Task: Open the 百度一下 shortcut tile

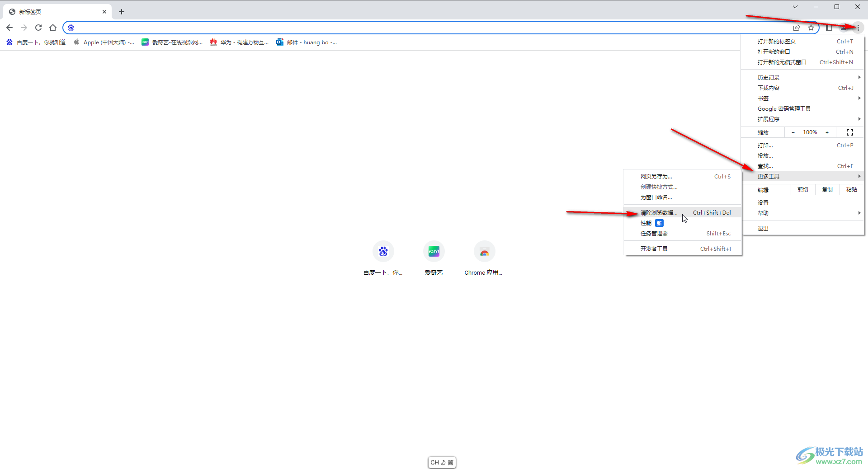Action: [383, 258]
